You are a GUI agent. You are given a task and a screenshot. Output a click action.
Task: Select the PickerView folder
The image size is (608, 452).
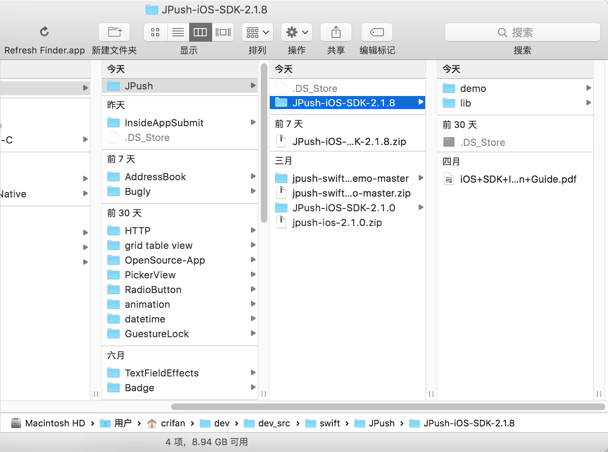click(180, 275)
